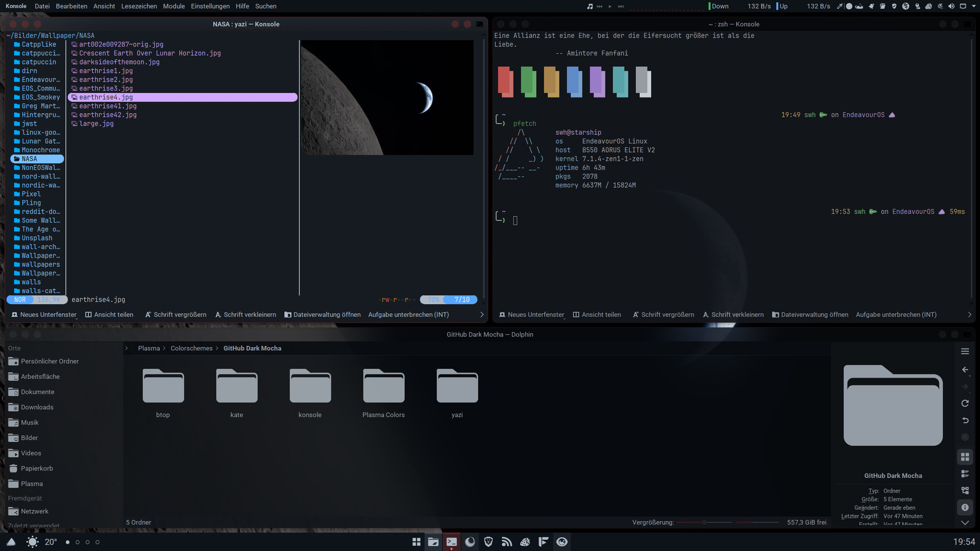Open Einstellungen menu in menu bar

(210, 6)
